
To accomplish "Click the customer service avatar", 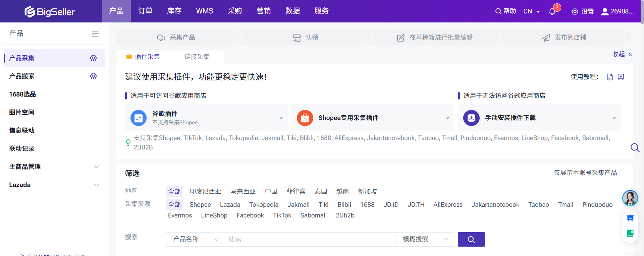I will (630, 198).
